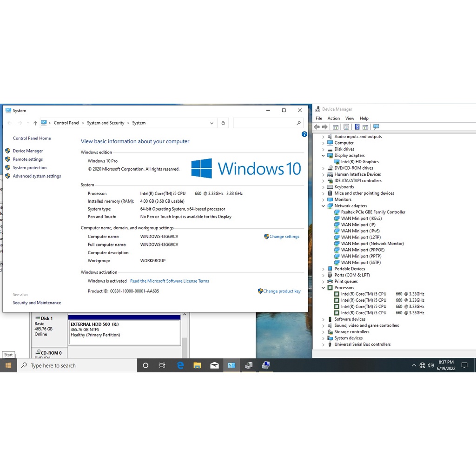Screen dimensions: 476x476
Task: Click the Back arrow in Device Manager toolbar
Action: [317, 127]
